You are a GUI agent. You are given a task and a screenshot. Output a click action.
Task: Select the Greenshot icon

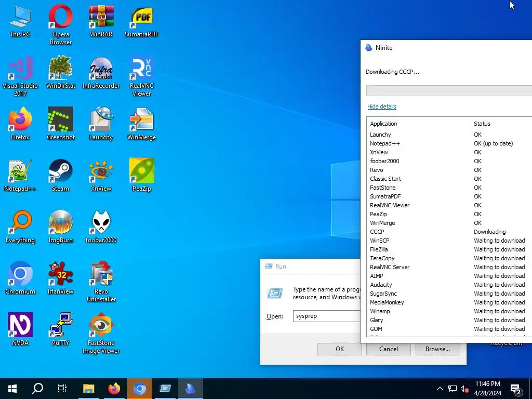(x=60, y=124)
